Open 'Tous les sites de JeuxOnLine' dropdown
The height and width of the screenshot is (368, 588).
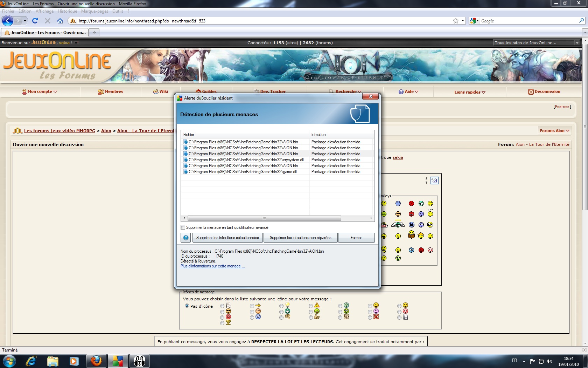(x=537, y=43)
